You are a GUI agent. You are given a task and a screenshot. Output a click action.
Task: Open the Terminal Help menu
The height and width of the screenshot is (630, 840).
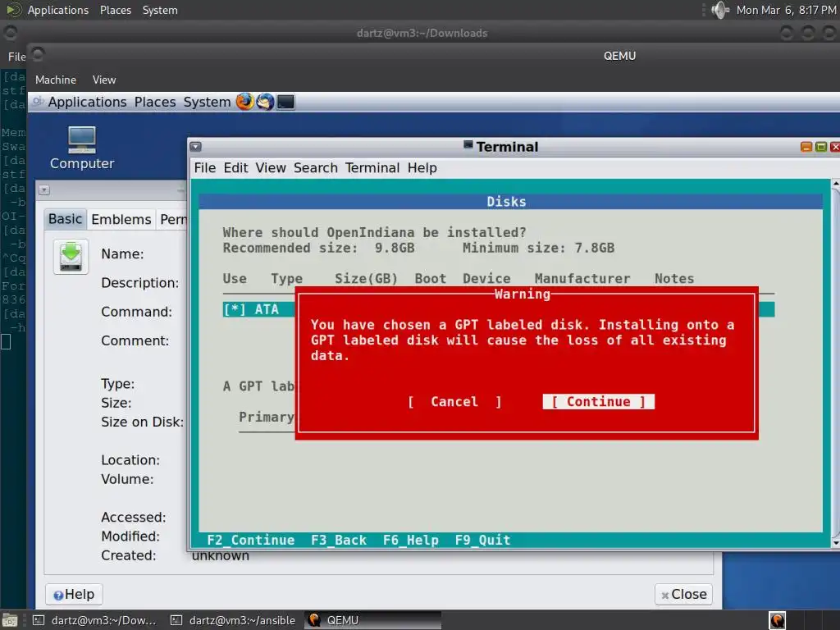coord(422,167)
